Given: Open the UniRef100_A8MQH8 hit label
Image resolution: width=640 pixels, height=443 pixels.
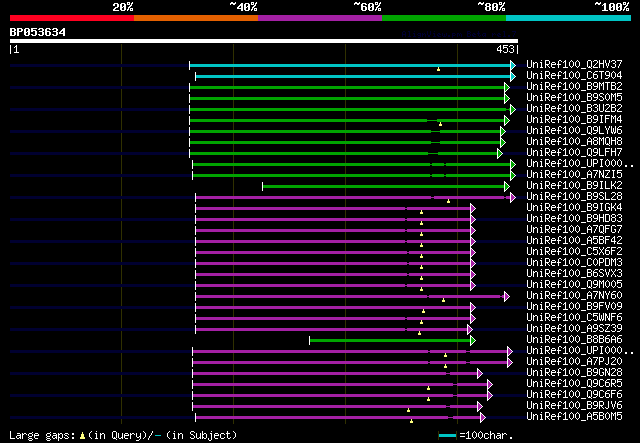Looking at the screenshot, I should [x=574, y=142].
